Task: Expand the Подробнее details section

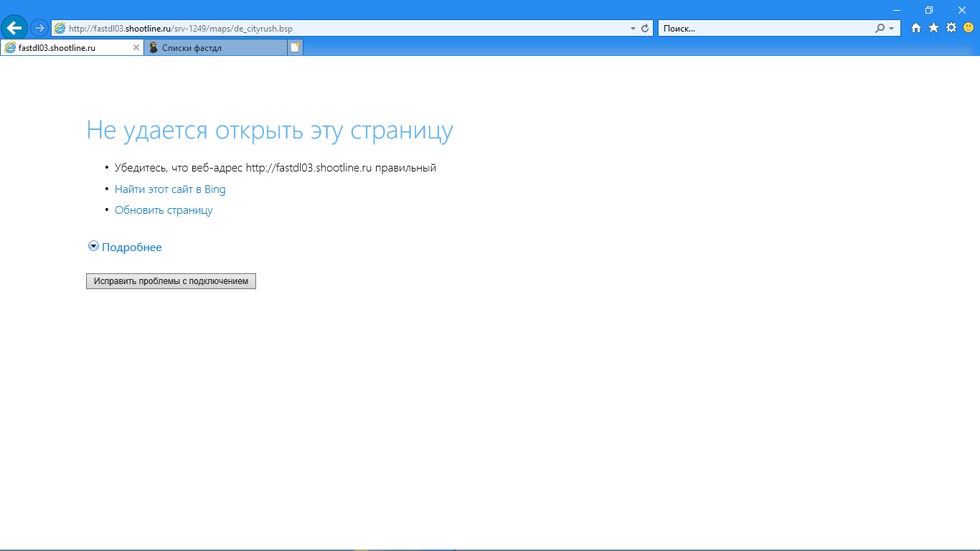Action: tap(131, 248)
